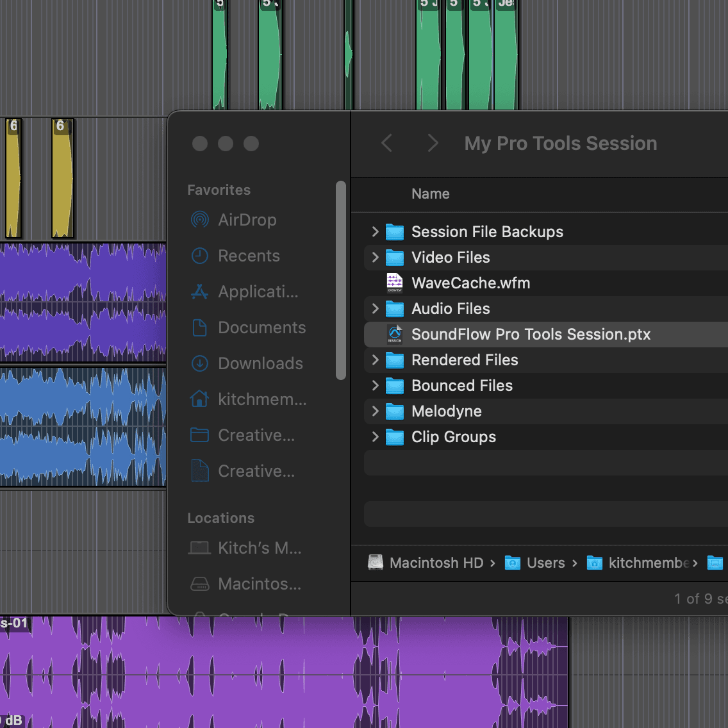Select the Rendered Files row name
Image resolution: width=728 pixels, height=728 pixels.
(x=465, y=360)
